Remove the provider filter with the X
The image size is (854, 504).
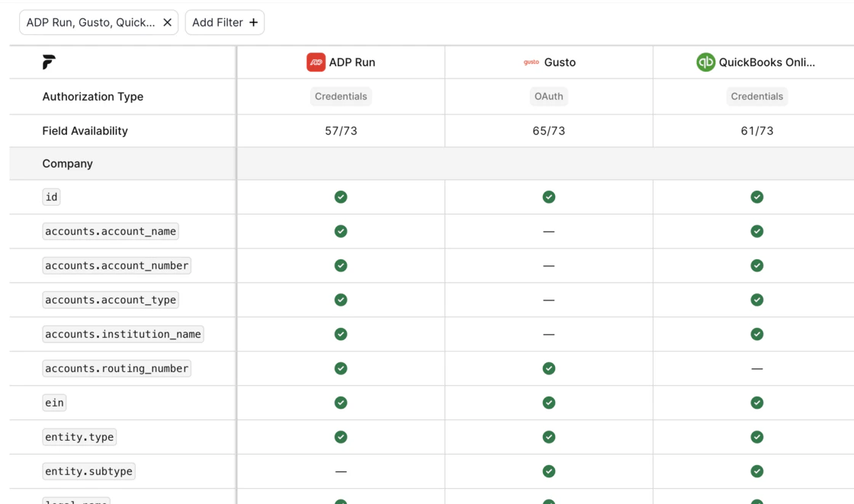(x=167, y=22)
